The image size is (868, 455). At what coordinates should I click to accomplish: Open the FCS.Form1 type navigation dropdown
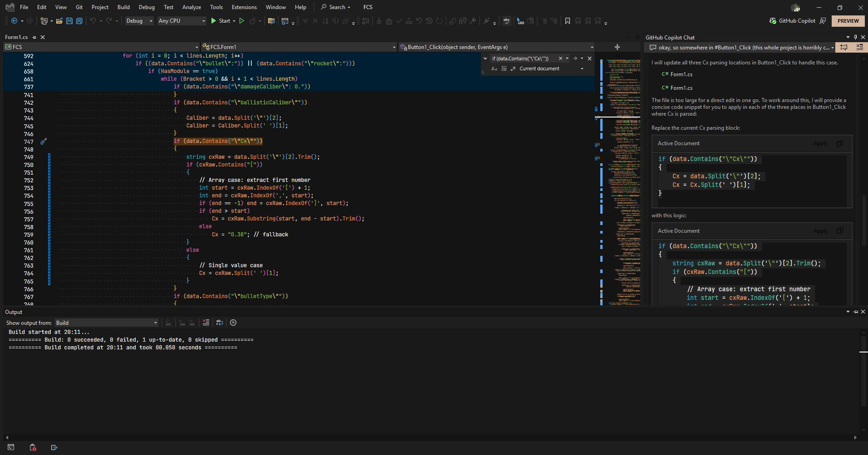point(299,47)
